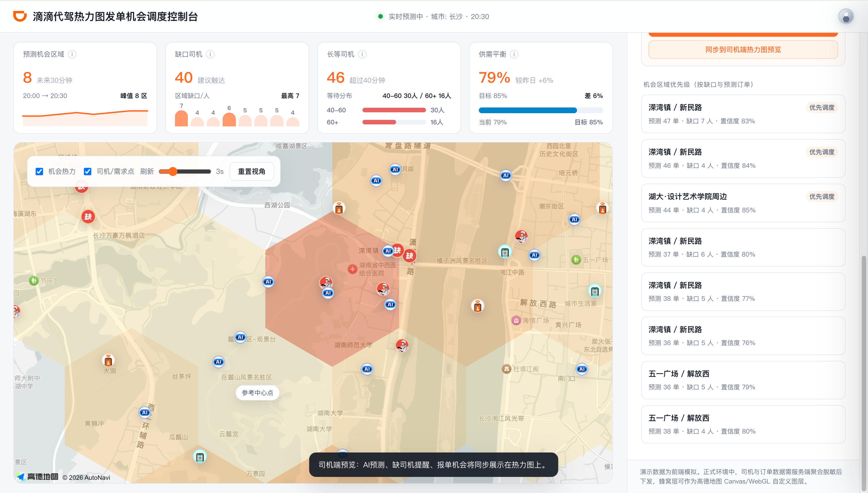Viewport: 868px width, 493px height.
Task: Click the 40–60 waiting distribution bar
Action: pos(394,110)
